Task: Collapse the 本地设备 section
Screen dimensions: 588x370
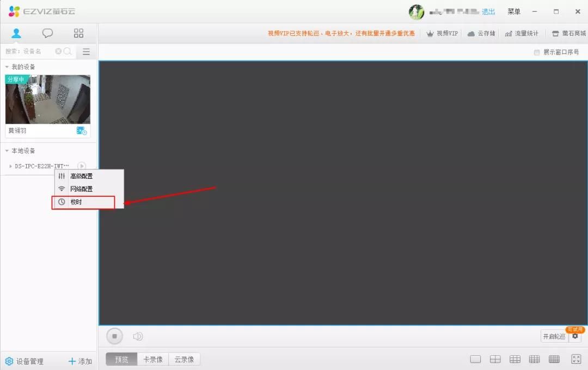Action: [7, 150]
